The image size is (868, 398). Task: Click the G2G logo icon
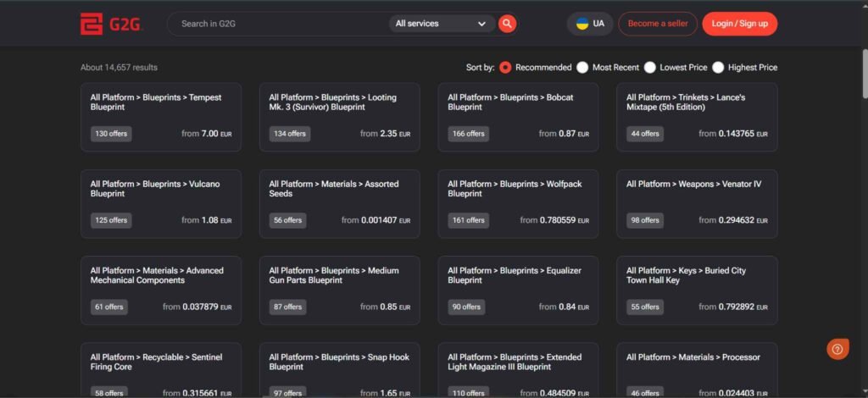click(91, 24)
